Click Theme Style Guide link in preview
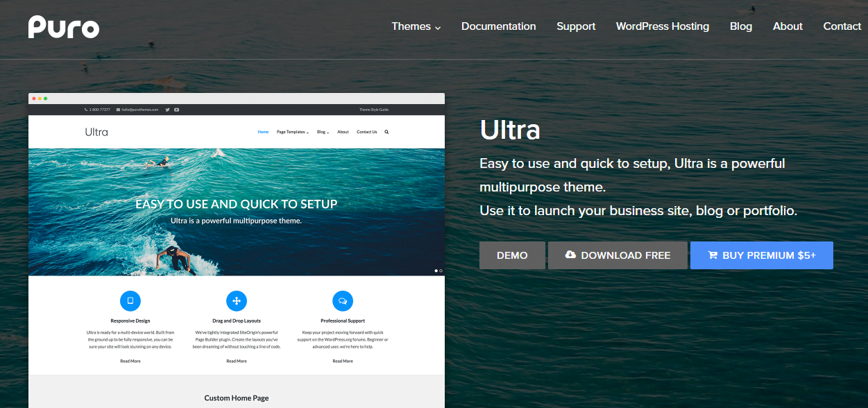The height and width of the screenshot is (408, 868). (374, 110)
